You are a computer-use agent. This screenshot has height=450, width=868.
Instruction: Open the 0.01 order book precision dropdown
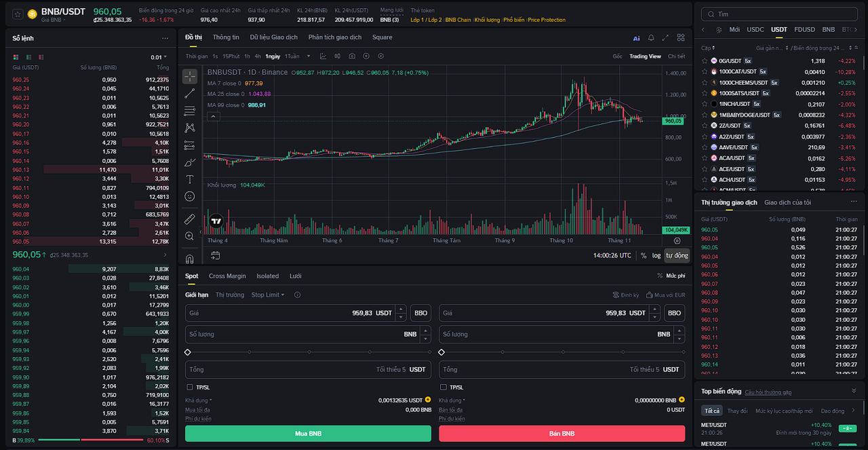click(x=159, y=57)
